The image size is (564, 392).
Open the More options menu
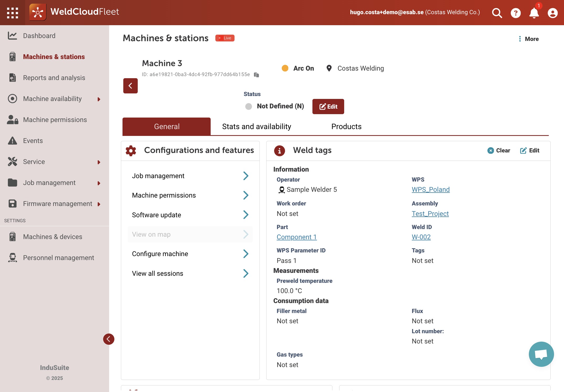(528, 39)
